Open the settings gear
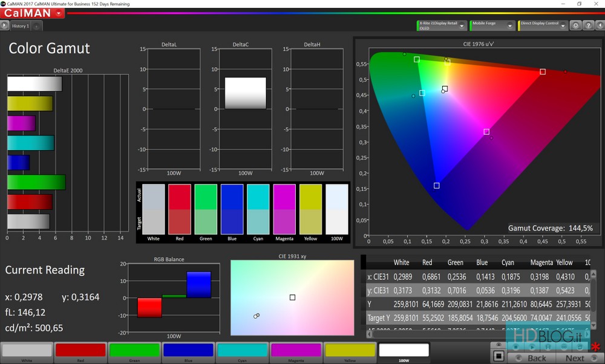This screenshot has height=364, width=605. point(575,25)
